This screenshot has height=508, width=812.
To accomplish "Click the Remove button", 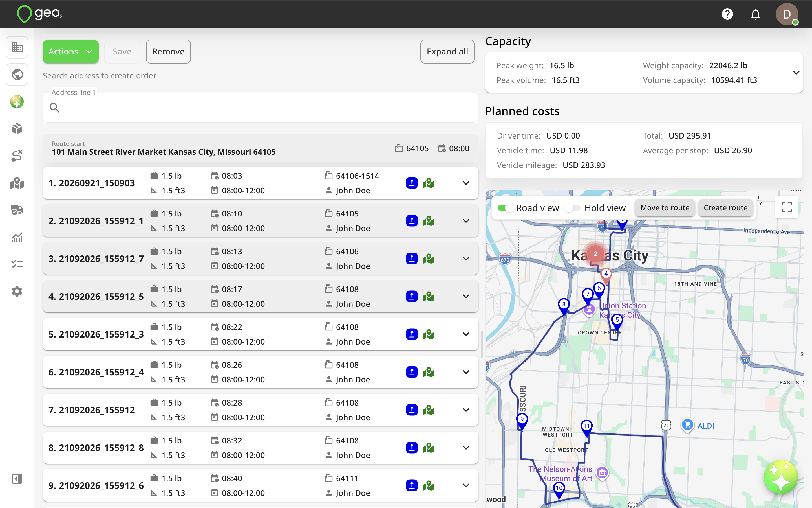I will (168, 51).
